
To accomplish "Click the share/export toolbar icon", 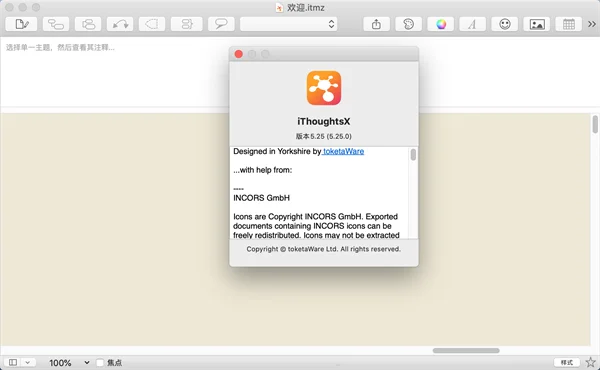I will click(377, 24).
